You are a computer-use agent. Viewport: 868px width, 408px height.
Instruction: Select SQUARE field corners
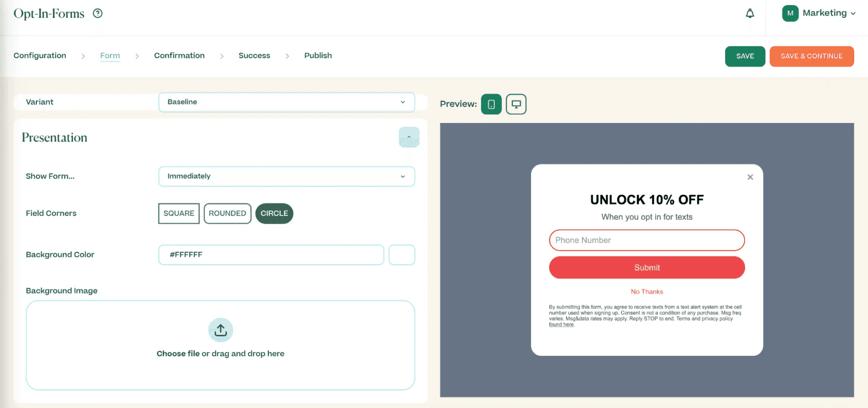178,213
